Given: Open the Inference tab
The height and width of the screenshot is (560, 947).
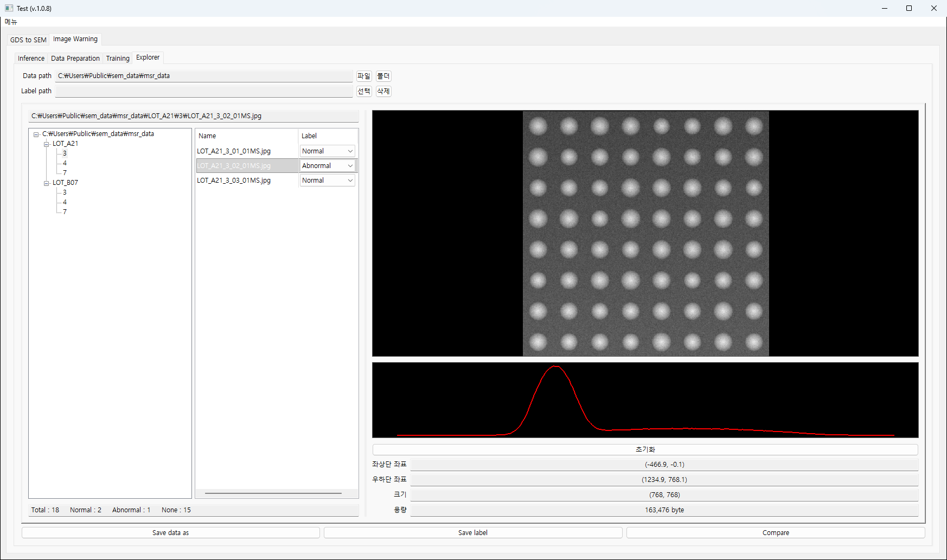Looking at the screenshot, I should click(31, 58).
